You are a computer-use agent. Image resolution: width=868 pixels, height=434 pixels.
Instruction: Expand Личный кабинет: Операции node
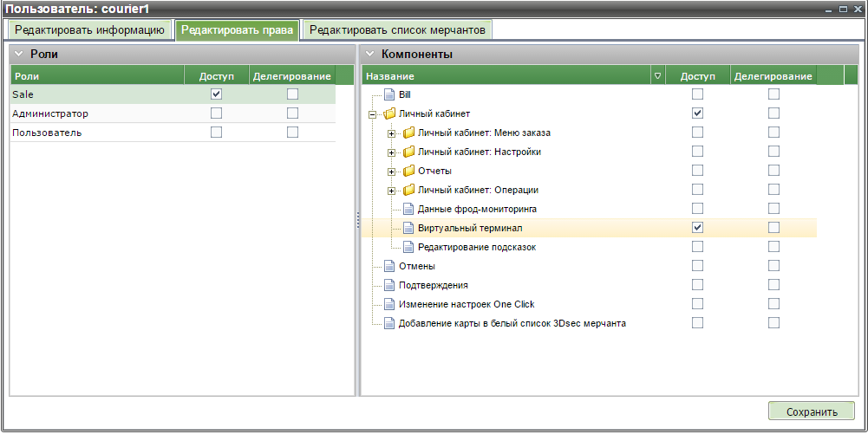pyautogui.click(x=392, y=191)
